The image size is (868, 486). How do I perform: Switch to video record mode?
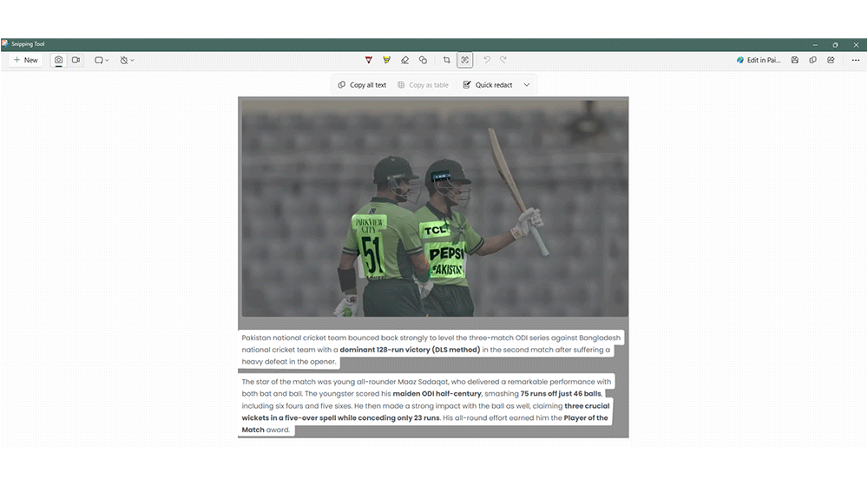pos(76,60)
